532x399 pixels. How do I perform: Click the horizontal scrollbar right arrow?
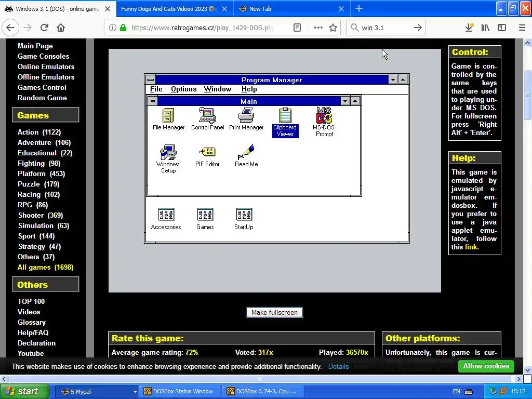point(518,379)
